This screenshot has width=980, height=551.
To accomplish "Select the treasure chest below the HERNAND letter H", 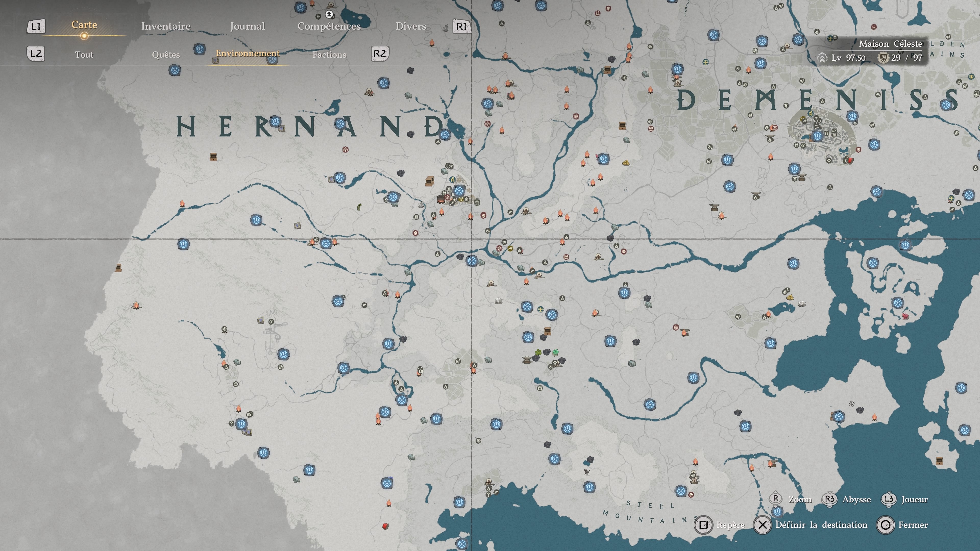I will pyautogui.click(x=213, y=157).
